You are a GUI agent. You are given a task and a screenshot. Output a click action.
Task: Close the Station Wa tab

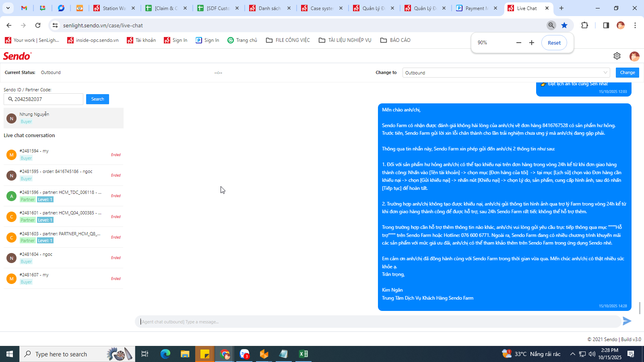[x=133, y=8]
